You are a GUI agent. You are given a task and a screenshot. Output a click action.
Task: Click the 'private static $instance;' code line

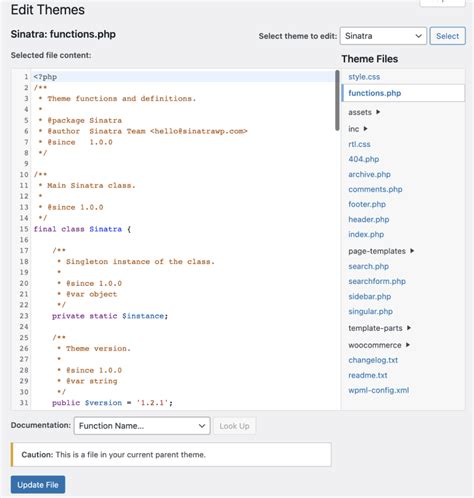pyautogui.click(x=110, y=316)
